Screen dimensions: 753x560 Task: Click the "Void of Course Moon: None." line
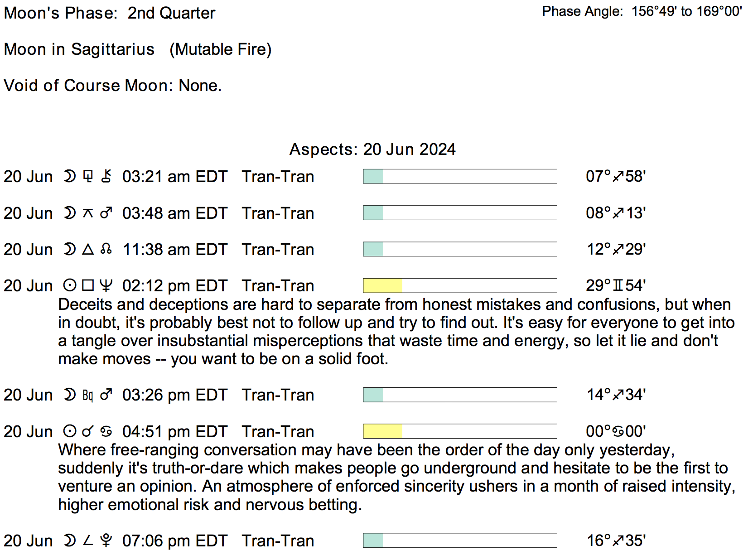(x=113, y=85)
